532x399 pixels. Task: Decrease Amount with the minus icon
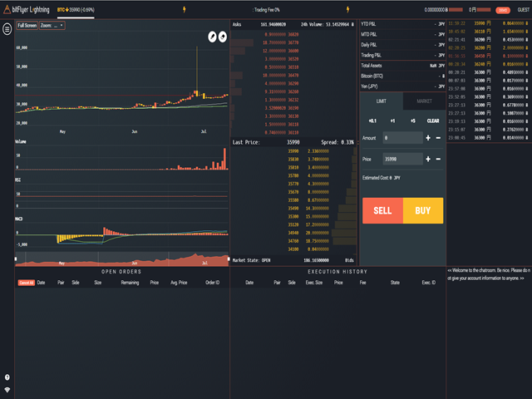(439, 138)
